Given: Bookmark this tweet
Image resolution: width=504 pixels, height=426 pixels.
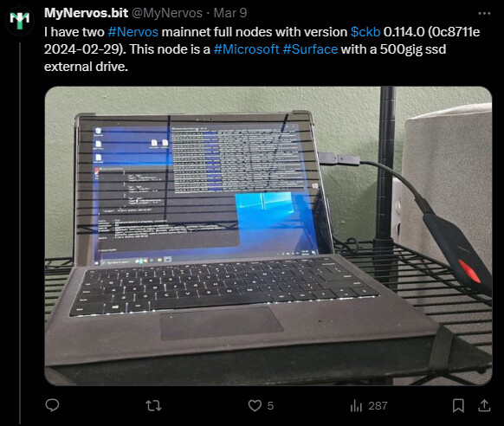Looking at the screenshot, I should [458, 405].
